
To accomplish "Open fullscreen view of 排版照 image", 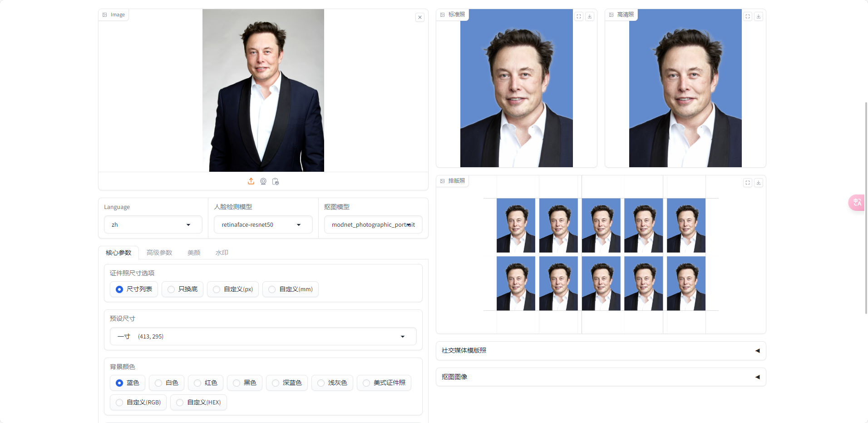I will click(x=748, y=183).
